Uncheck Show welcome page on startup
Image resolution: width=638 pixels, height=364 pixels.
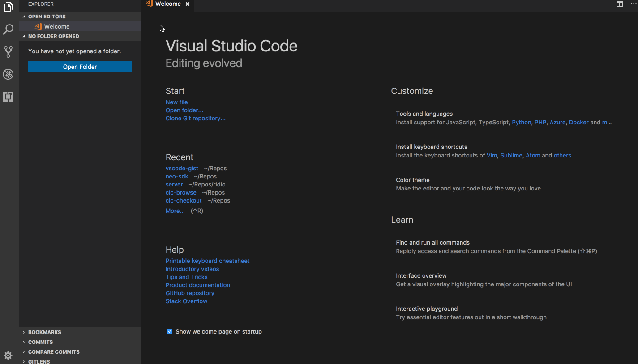point(170,331)
